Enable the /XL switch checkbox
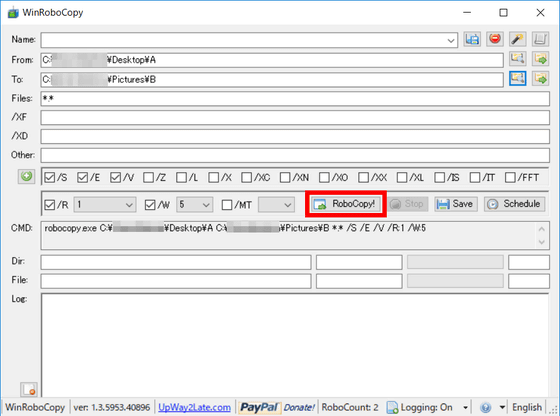The width and height of the screenshot is (560, 416). point(402,177)
